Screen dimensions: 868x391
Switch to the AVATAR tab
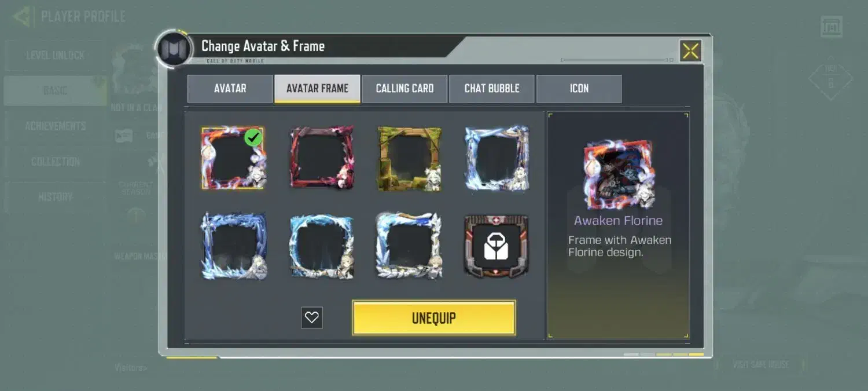click(x=230, y=89)
